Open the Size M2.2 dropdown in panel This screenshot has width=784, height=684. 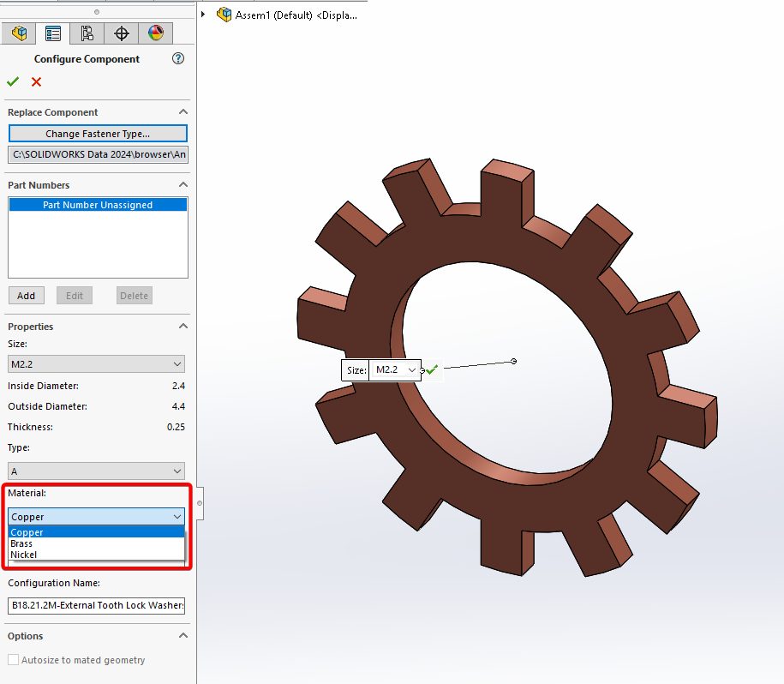point(96,364)
